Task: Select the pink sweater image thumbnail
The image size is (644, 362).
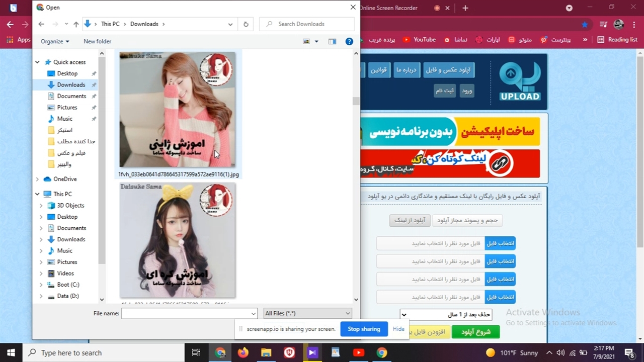Action: click(177, 110)
